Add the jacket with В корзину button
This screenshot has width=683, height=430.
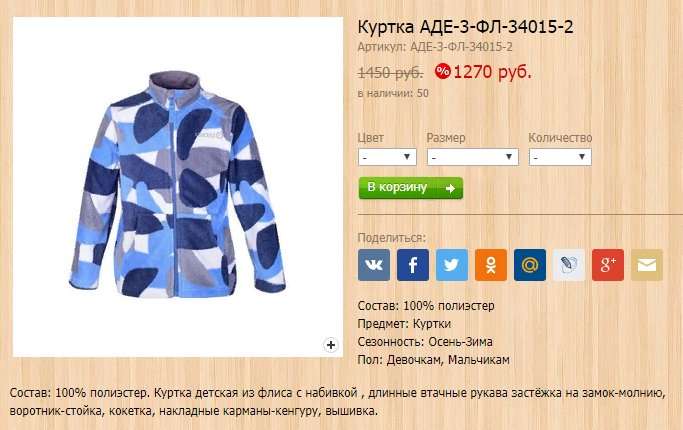410,188
